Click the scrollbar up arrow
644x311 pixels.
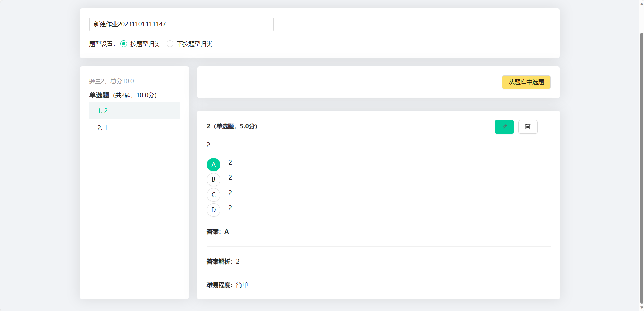pyautogui.click(x=642, y=4)
